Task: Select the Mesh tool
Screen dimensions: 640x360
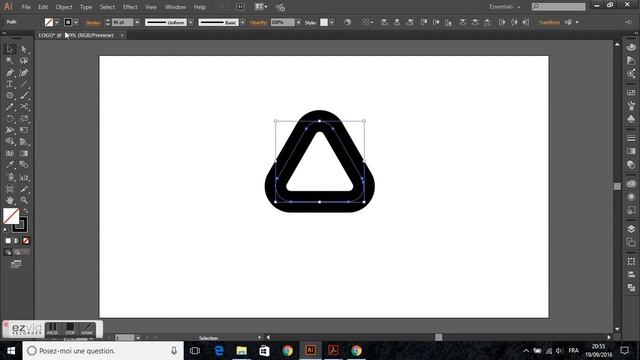Action: tap(10, 153)
